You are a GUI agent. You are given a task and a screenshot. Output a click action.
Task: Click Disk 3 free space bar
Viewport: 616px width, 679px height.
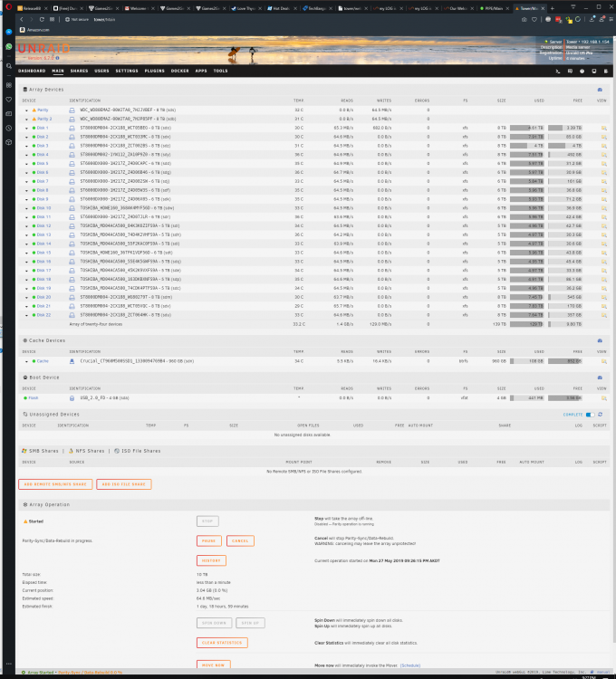pyautogui.click(x=565, y=146)
